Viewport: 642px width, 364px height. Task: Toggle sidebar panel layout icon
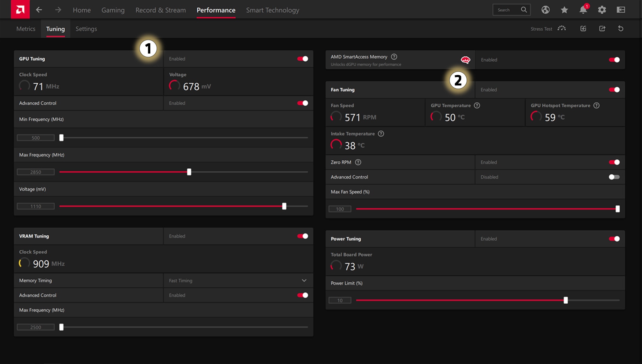pos(621,10)
